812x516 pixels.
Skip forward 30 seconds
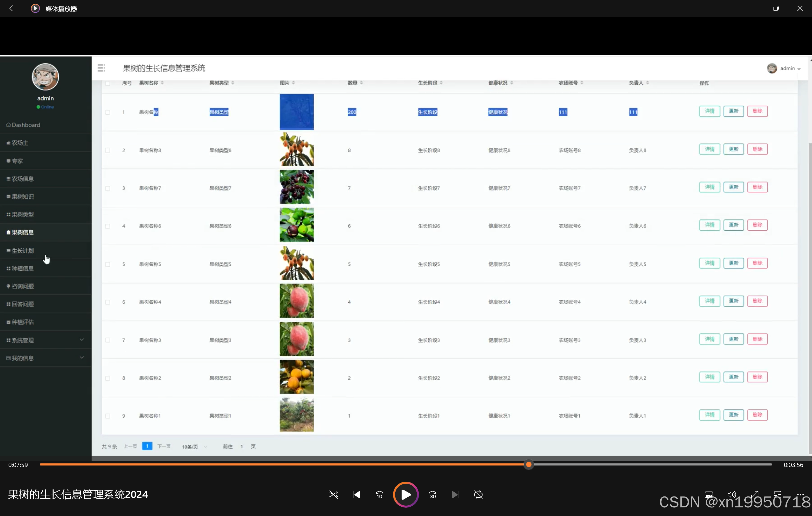coord(433,494)
